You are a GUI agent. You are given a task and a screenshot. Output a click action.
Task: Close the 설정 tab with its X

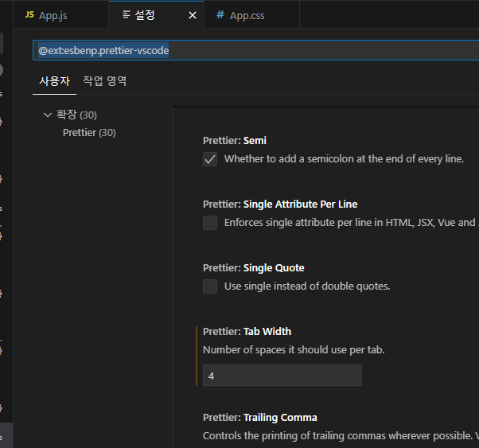click(x=193, y=15)
